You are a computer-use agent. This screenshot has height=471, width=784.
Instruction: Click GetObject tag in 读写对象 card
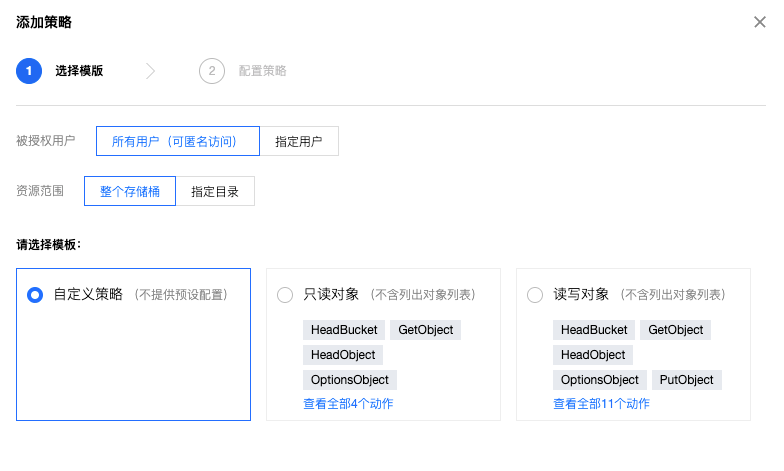676,330
